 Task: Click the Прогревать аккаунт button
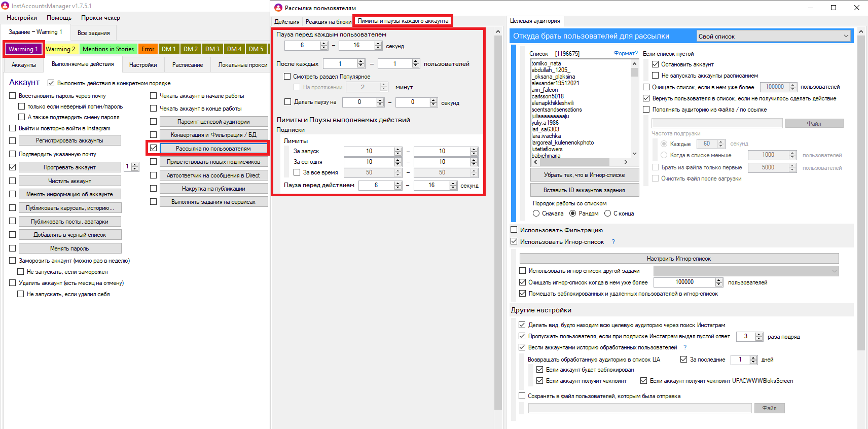pyautogui.click(x=70, y=167)
